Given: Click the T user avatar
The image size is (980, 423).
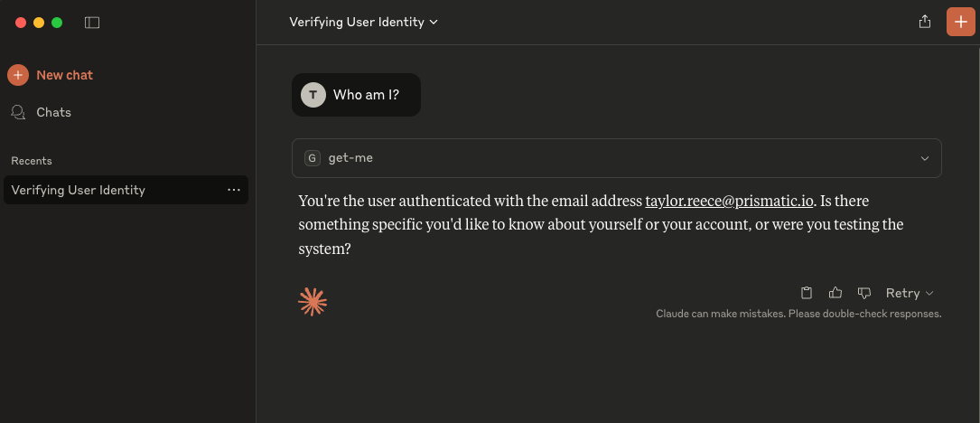Looking at the screenshot, I should pyautogui.click(x=313, y=95).
